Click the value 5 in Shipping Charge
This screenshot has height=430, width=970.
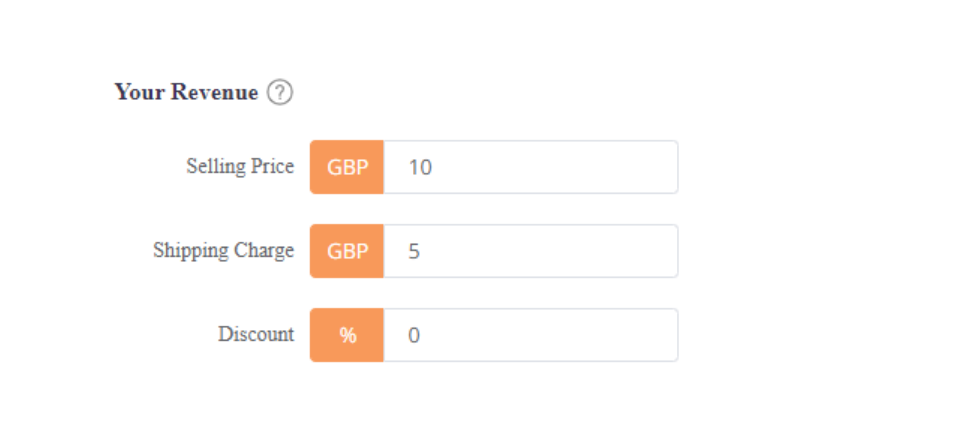coord(414,252)
